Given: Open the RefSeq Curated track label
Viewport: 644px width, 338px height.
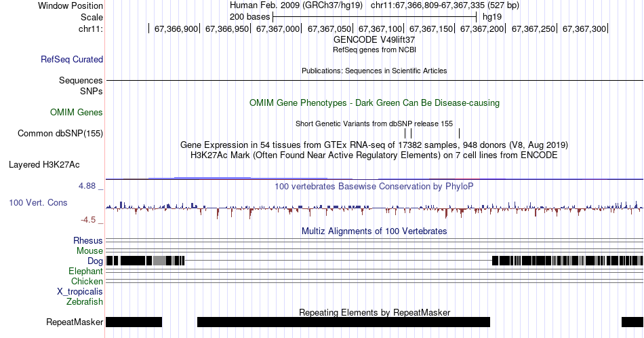Looking at the screenshot, I should pyautogui.click(x=72, y=59).
